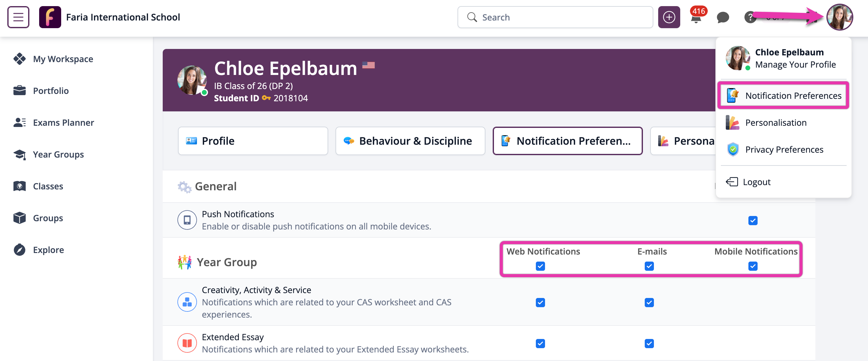Open the hamburger navigation menu
This screenshot has height=361, width=868.
click(x=18, y=17)
